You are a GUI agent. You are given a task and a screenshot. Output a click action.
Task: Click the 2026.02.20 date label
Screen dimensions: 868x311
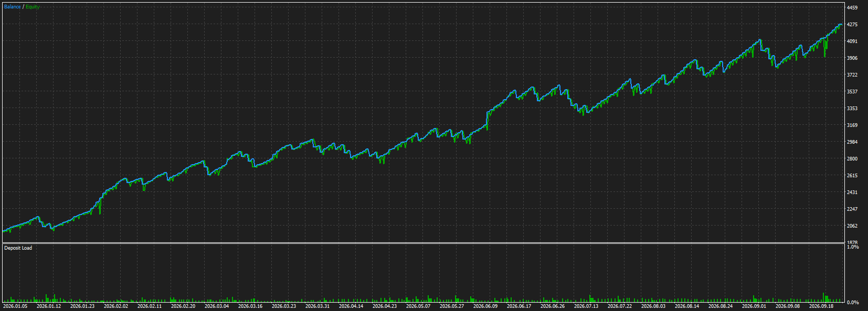click(x=183, y=306)
